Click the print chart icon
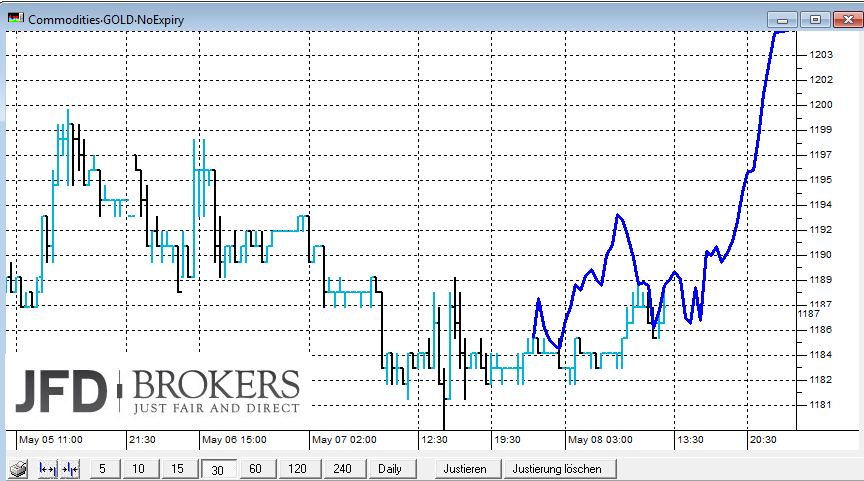The width and height of the screenshot is (864, 481). pos(19,469)
